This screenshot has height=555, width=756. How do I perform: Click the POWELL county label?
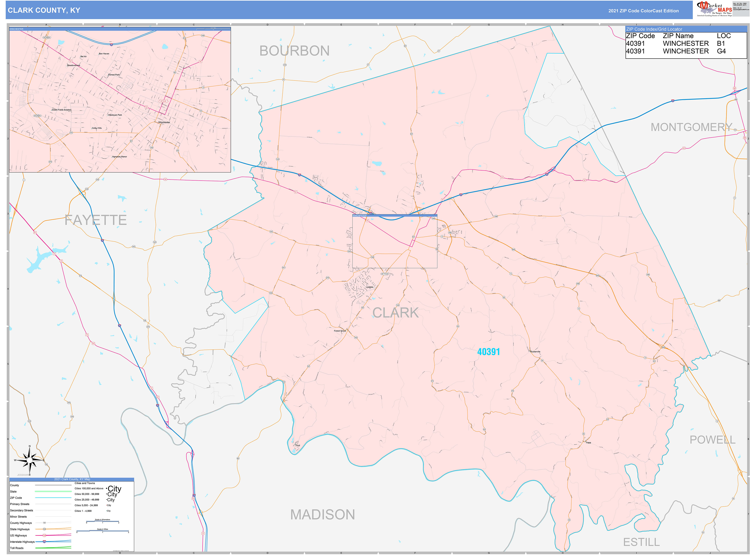click(x=712, y=440)
